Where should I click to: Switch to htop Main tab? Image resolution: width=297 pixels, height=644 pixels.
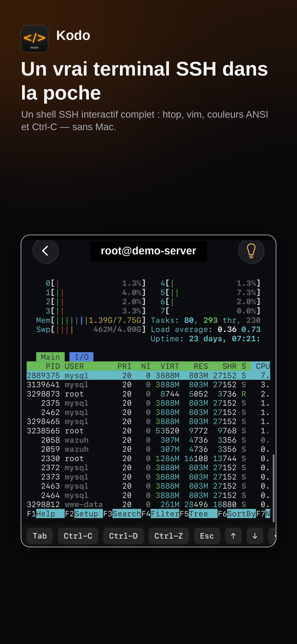[x=50, y=357]
